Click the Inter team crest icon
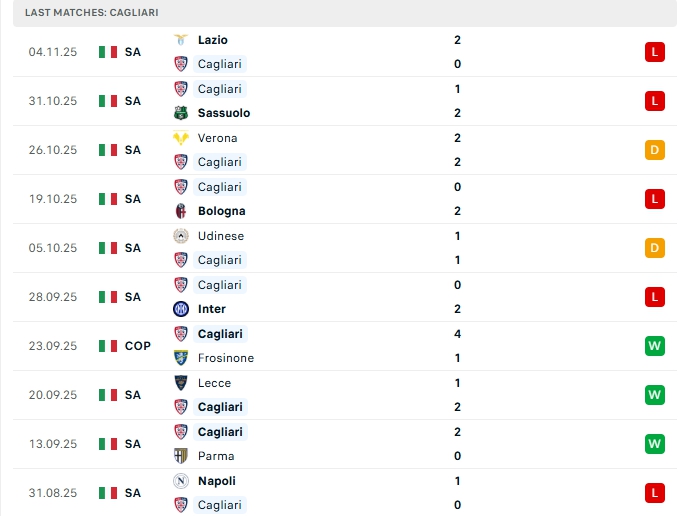Image resolution: width=685 pixels, height=516 pixels. tap(181, 309)
